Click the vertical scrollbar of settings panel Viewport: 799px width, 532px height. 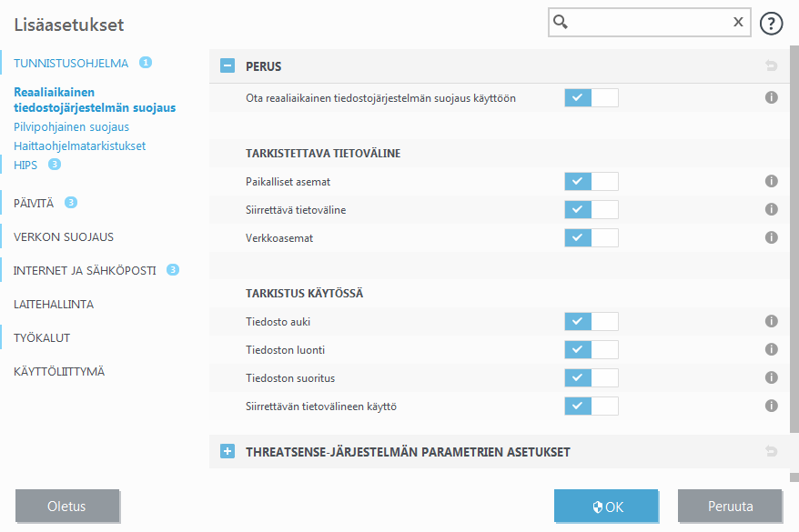coord(794,255)
